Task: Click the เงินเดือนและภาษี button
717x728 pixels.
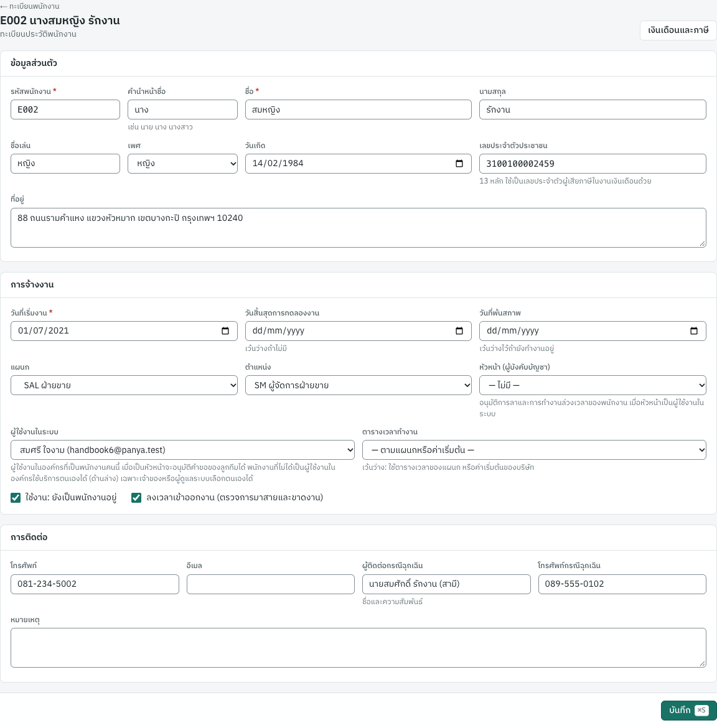Action: (678, 30)
